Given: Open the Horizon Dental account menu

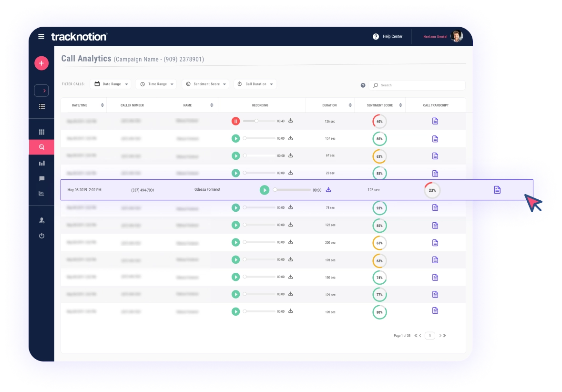Looking at the screenshot, I should click(x=441, y=36).
